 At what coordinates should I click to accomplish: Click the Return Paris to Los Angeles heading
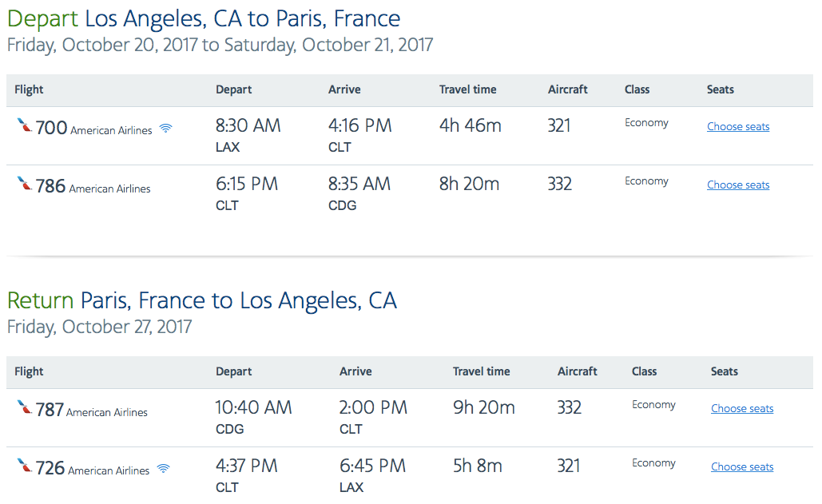(202, 301)
